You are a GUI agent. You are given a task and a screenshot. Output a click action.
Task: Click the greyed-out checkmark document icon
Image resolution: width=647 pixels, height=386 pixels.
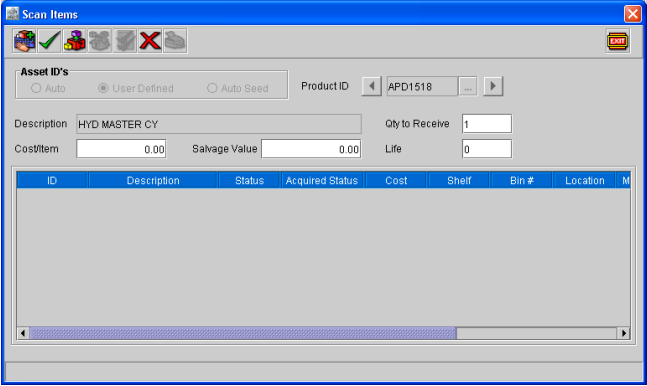tap(125, 41)
